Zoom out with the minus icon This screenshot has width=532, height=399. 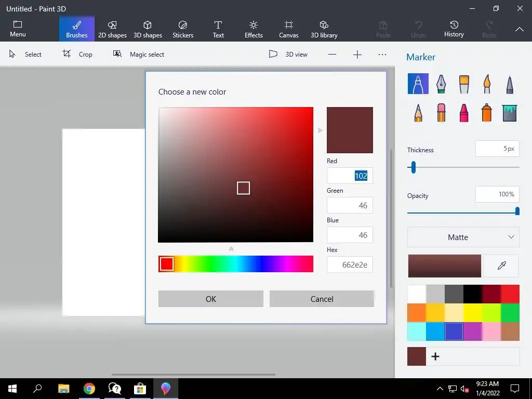point(332,54)
